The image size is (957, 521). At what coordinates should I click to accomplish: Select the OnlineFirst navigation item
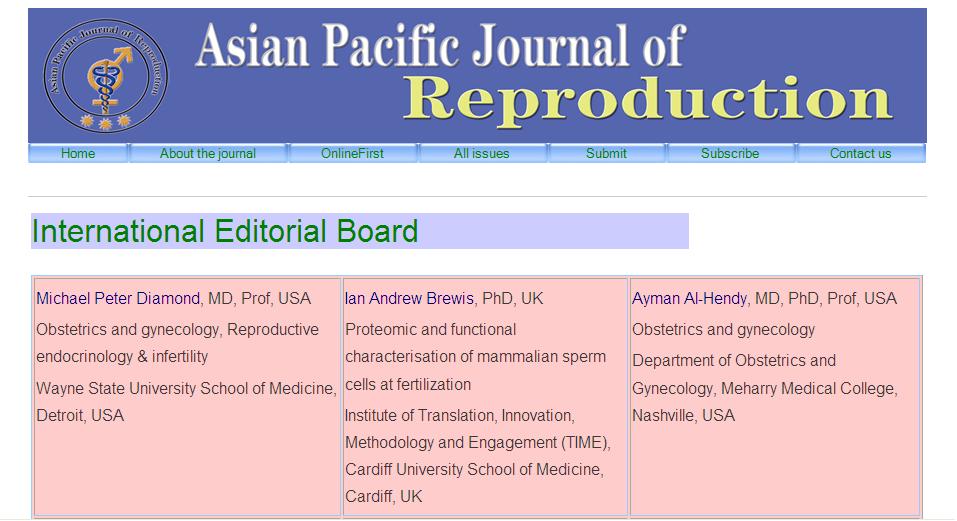pyautogui.click(x=352, y=153)
